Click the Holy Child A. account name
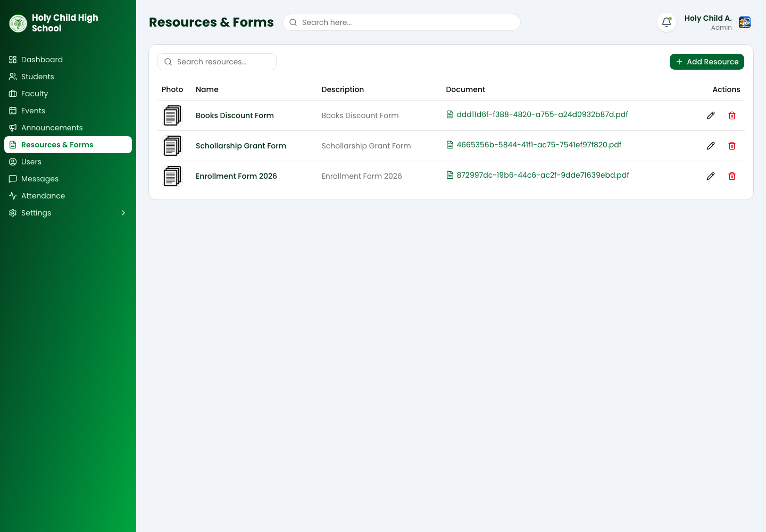The width and height of the screenshot is (766, 532). click(x=708, y=18)
